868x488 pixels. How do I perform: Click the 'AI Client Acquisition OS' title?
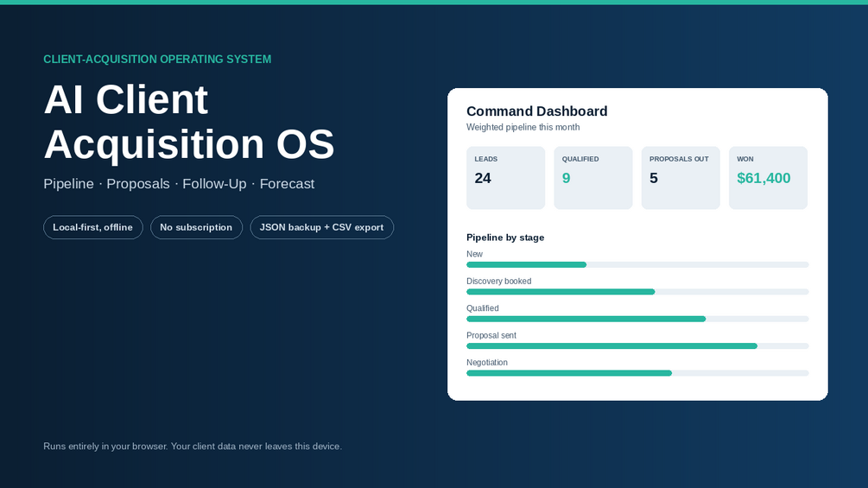(x=189, y=122)
